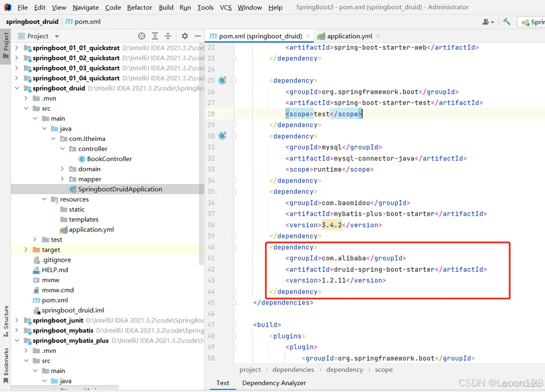Expand the springboot_junit module

[x=17, y=320]
